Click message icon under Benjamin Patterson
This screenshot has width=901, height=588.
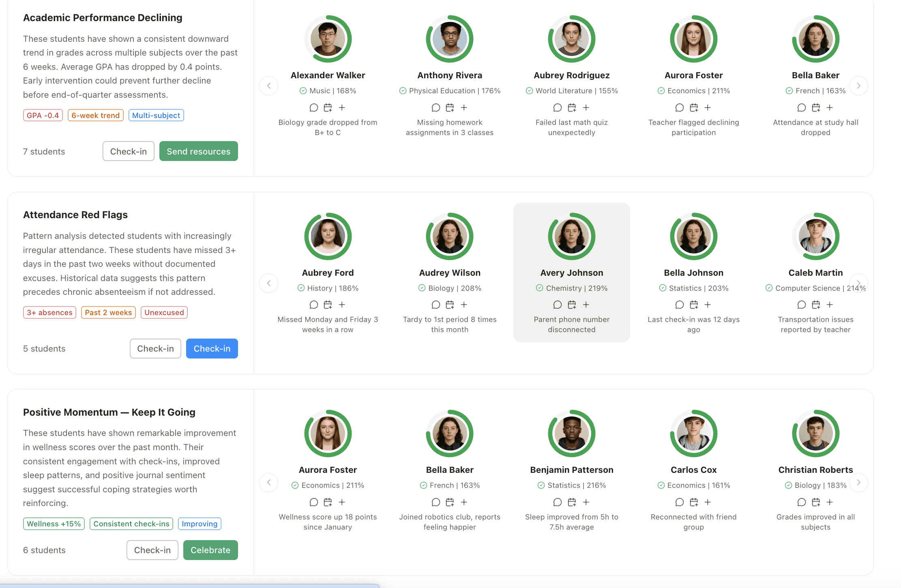tap(558, 502)
